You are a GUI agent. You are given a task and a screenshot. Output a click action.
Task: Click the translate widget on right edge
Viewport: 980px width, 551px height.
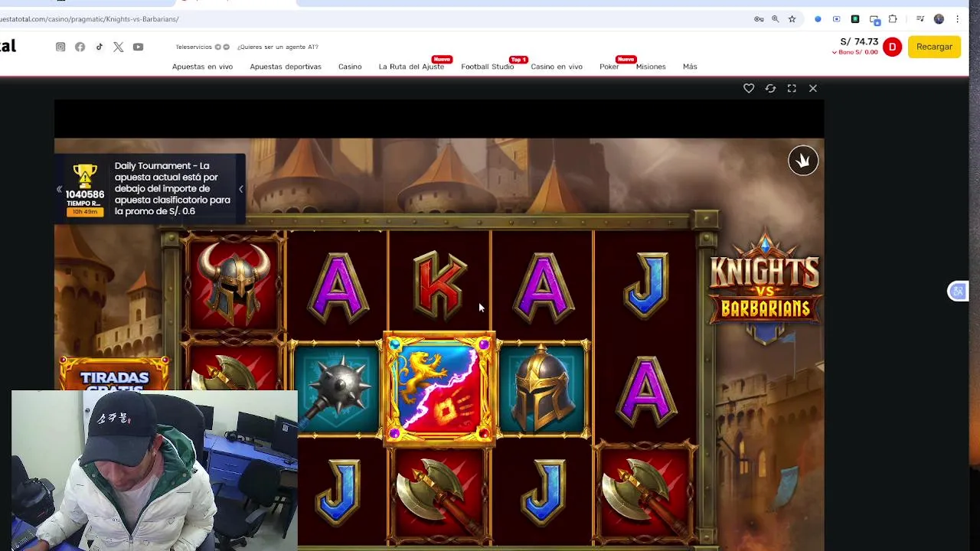pyautogui.click(x=958, y=291)
